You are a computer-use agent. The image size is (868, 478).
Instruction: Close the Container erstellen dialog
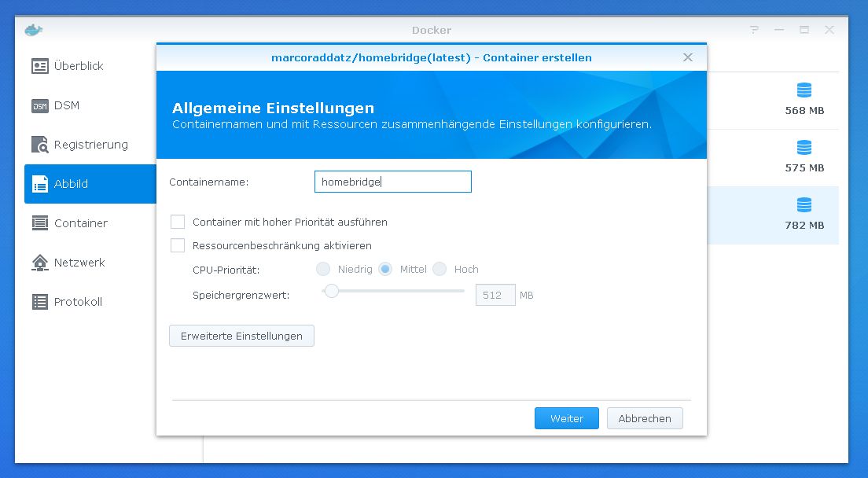687,57
